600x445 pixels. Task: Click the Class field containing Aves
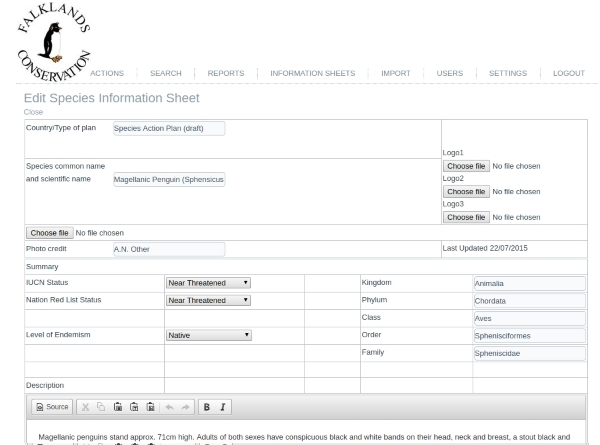(530, 318)
